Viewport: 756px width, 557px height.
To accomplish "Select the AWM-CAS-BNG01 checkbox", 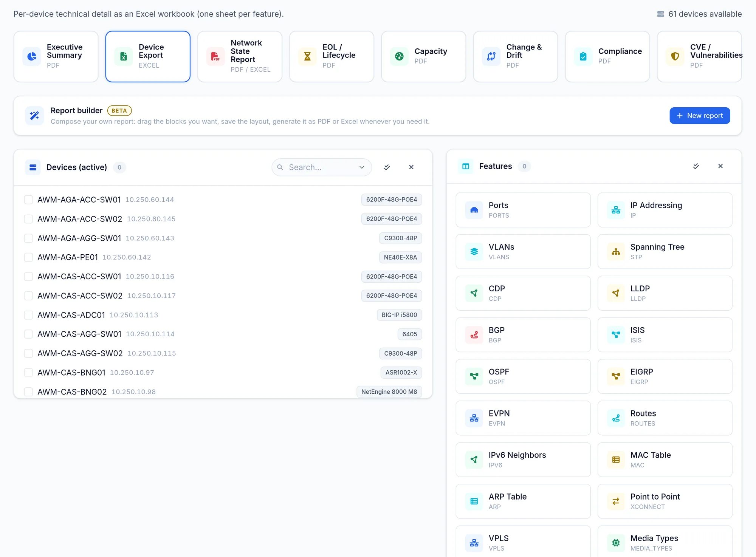I will (28, 373).
